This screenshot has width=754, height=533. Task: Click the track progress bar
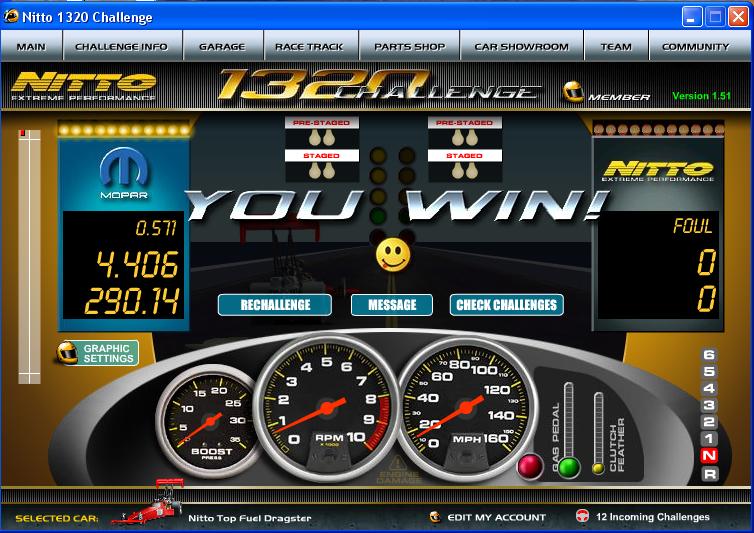point(29,256)
